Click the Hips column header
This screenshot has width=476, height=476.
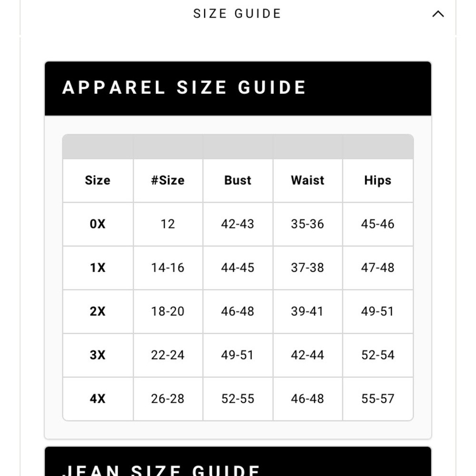click(x=377, y=180)
